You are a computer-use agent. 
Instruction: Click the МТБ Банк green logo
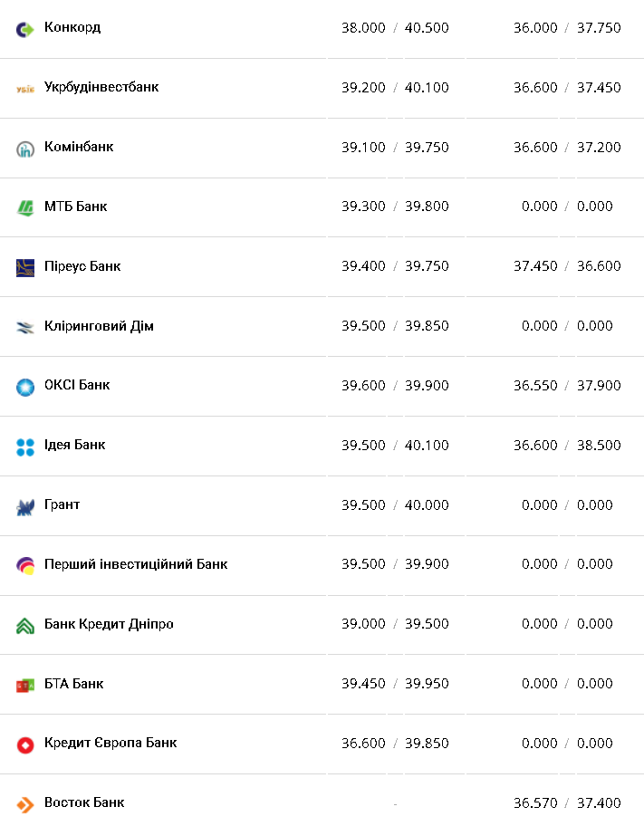coord(24,207)
